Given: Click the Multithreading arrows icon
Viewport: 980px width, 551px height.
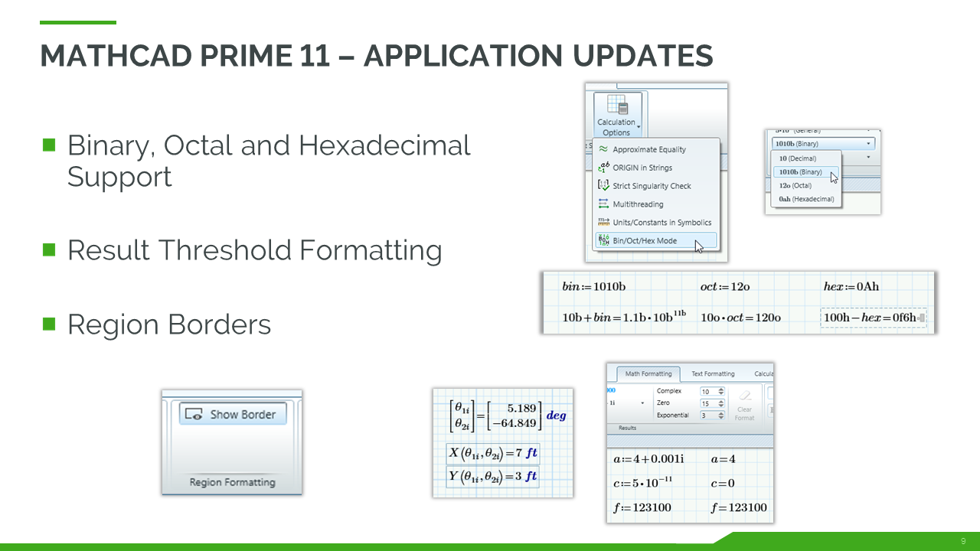Looking at the screenshot, I should pyautogui.click(x=603, y=204).
